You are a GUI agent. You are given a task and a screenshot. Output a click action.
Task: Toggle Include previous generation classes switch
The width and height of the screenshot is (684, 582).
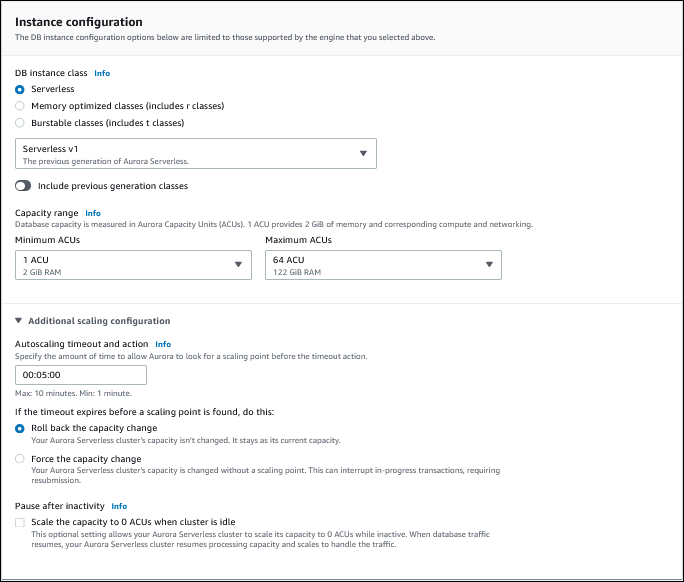point(24,186)
